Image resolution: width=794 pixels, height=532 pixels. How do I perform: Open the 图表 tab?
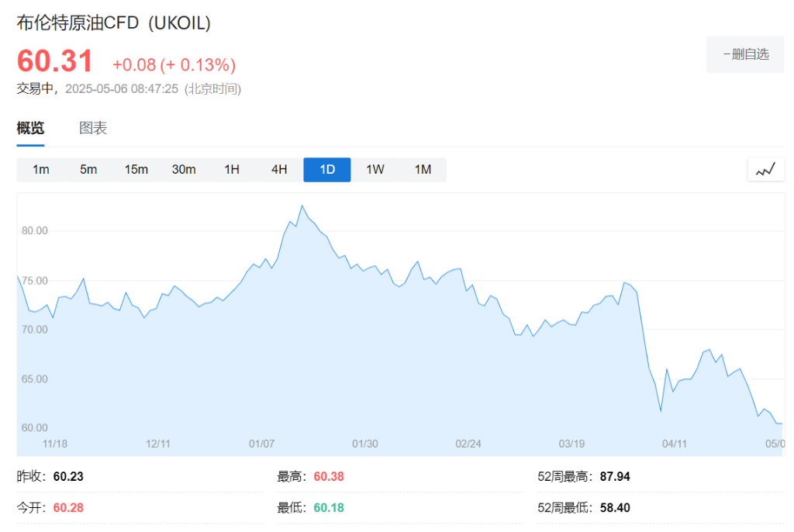tap(93, 129)
